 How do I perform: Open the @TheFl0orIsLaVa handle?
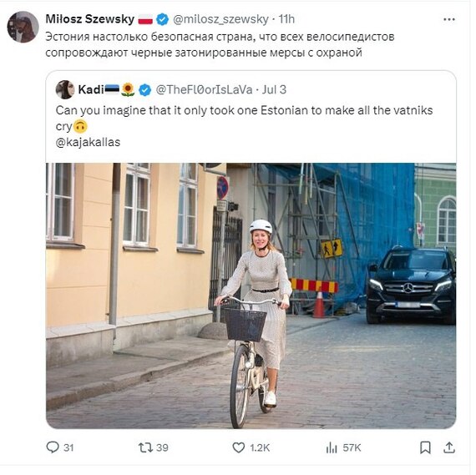(204, 89)
